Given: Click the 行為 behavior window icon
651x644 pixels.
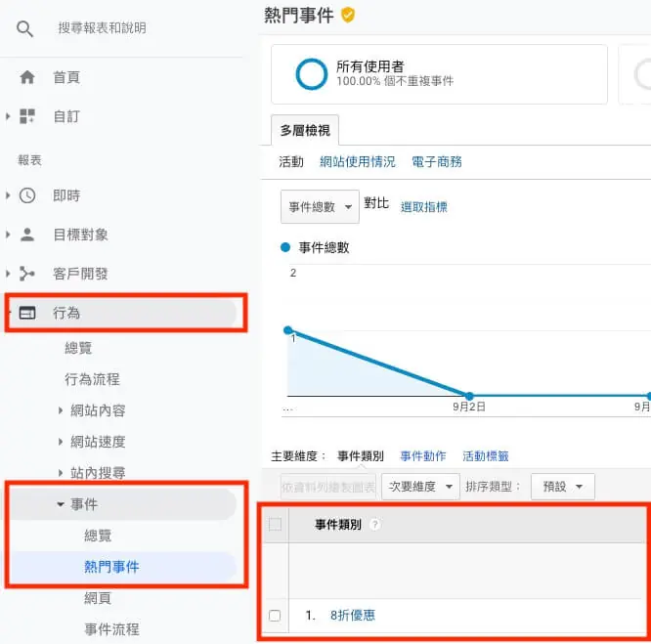Looking at the screenshot, I should [27, 313].
